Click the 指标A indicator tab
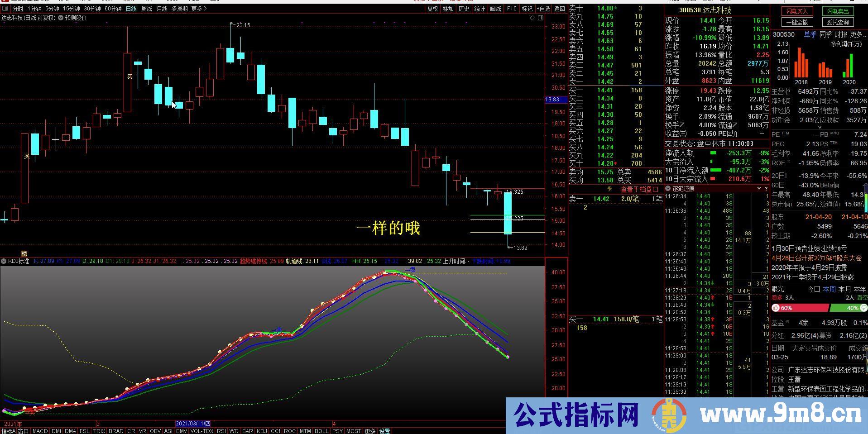This screenshot has width=868, height=434. click(x=8, y=431)
